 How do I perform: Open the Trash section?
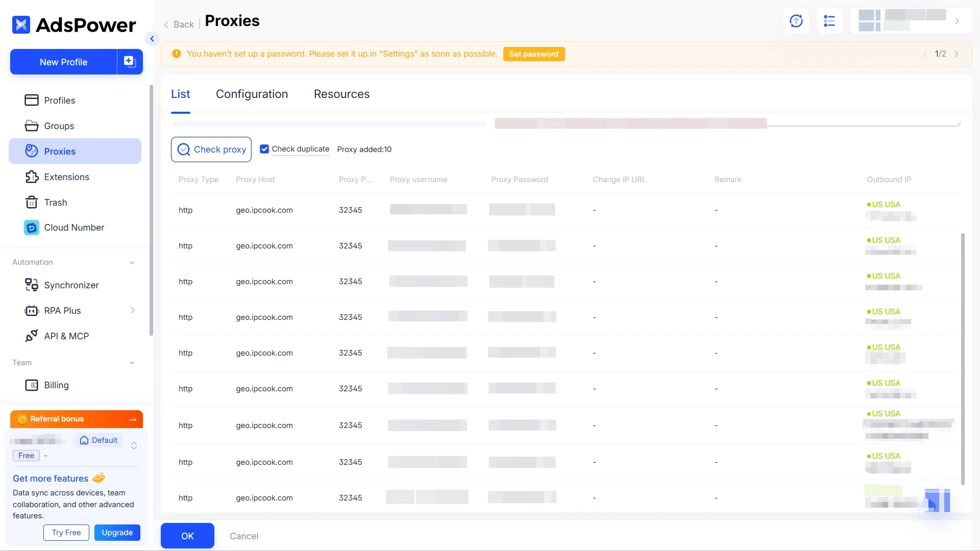(x=55, y=202)
